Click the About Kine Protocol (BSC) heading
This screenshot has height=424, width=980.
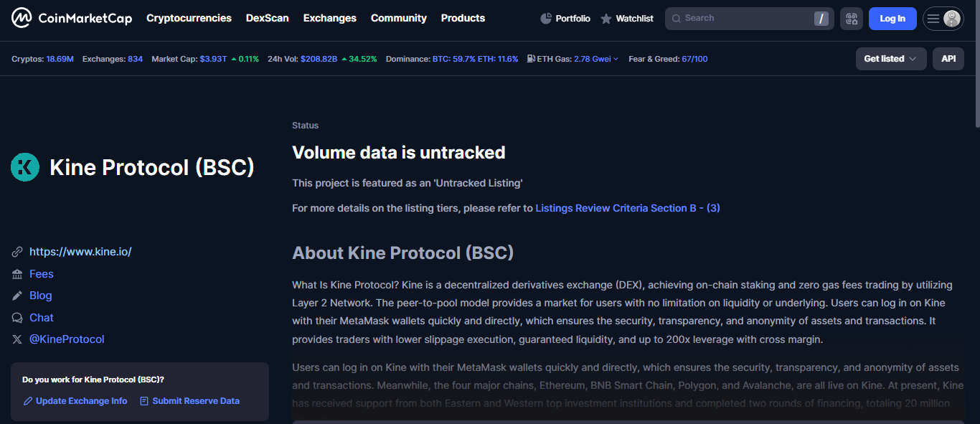[x=403, y=253]
